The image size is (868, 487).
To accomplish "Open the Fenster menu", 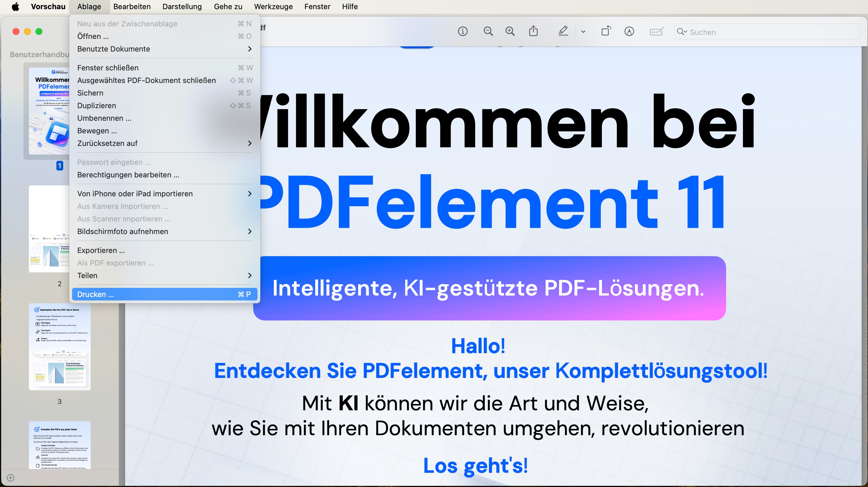I will 317,7.
